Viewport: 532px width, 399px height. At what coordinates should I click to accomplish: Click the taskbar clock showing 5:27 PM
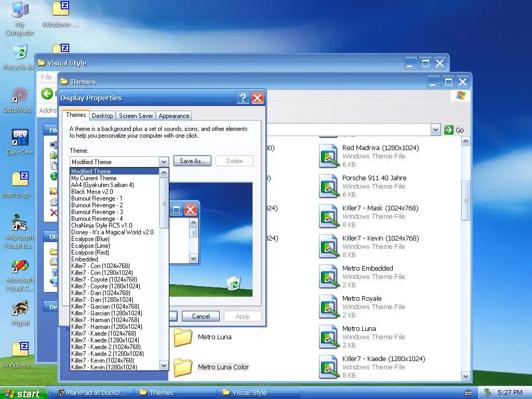point(510,393)
